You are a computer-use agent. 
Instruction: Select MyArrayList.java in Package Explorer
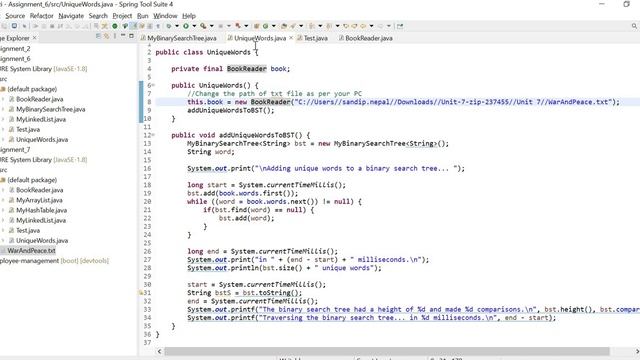39,200
